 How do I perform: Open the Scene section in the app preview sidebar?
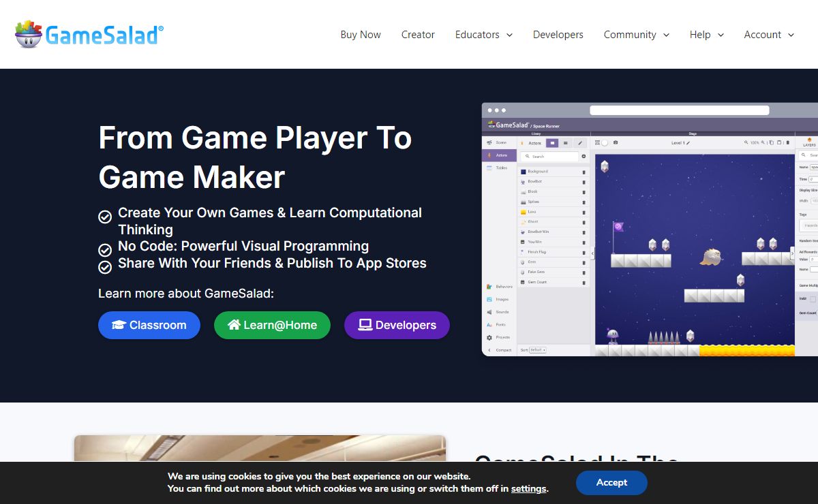[499, 142]
